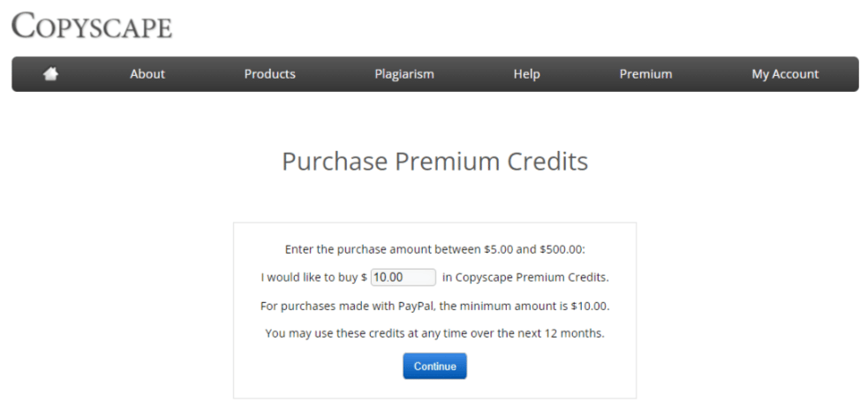868x403 pixels.
Task: Click the blue Continue button
Action: (434, 367)
